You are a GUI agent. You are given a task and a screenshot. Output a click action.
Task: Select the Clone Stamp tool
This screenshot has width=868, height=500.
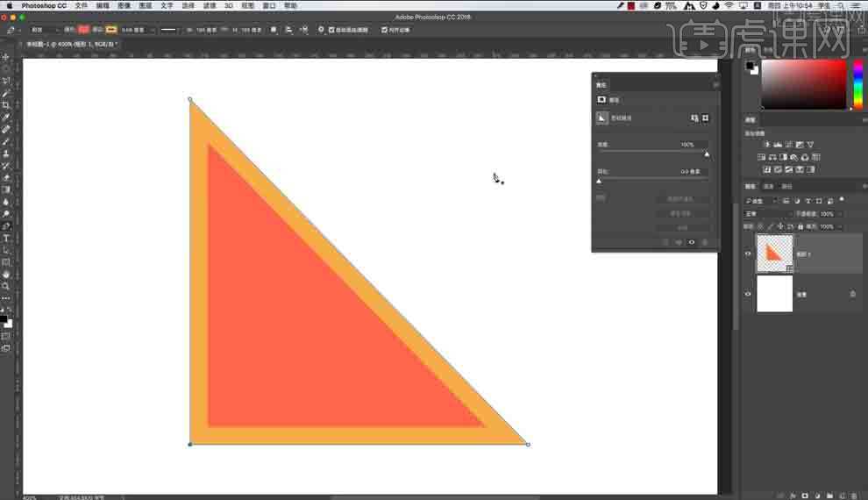(6, 154)
